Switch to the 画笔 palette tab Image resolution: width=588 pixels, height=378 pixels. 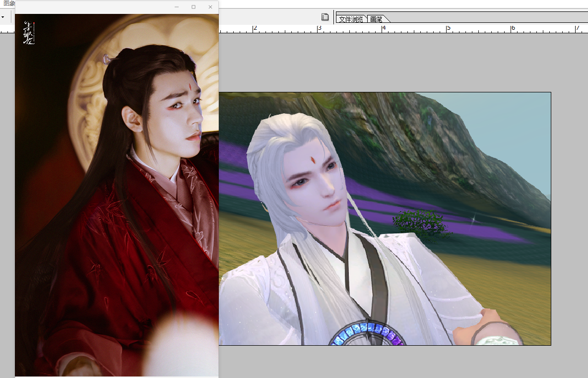(x=377, y=19)
